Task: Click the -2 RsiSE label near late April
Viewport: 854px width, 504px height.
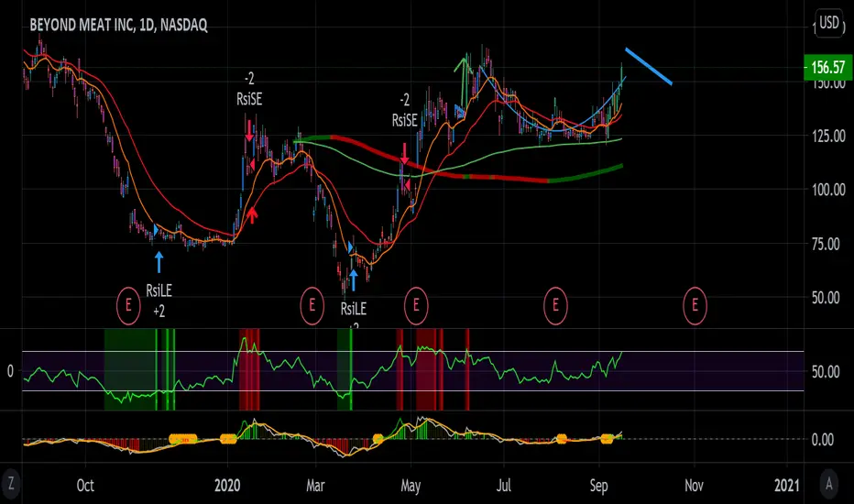Action: click(404, 110)
